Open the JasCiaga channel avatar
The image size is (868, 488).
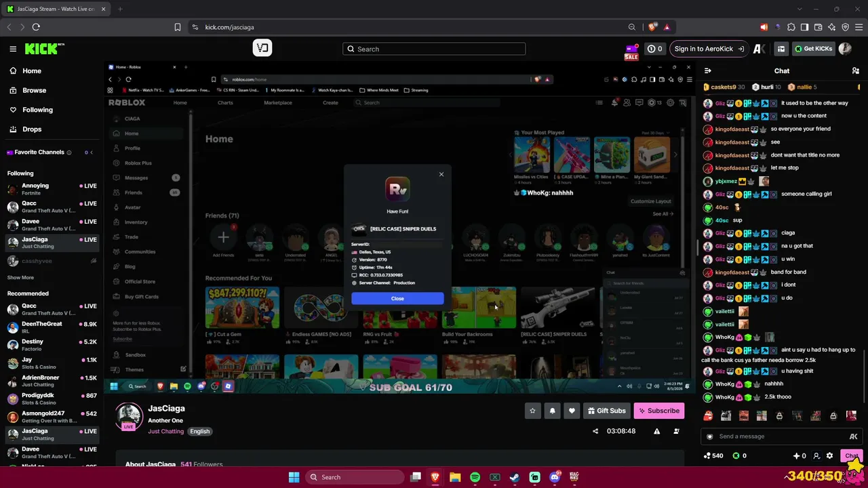129,416
